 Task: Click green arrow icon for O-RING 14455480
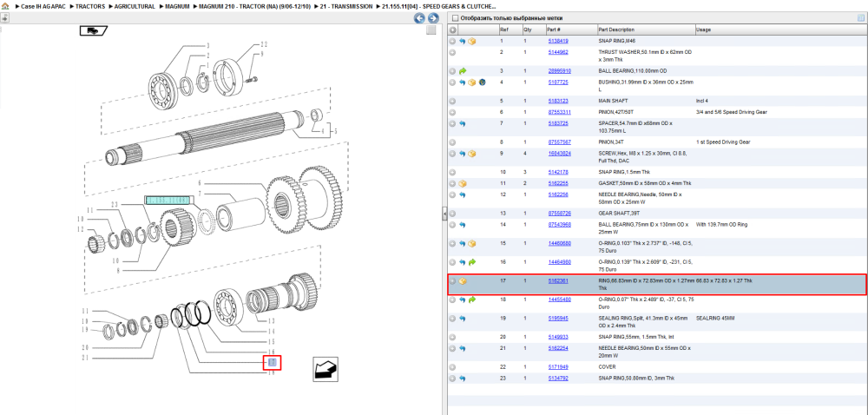pos(472,300)
